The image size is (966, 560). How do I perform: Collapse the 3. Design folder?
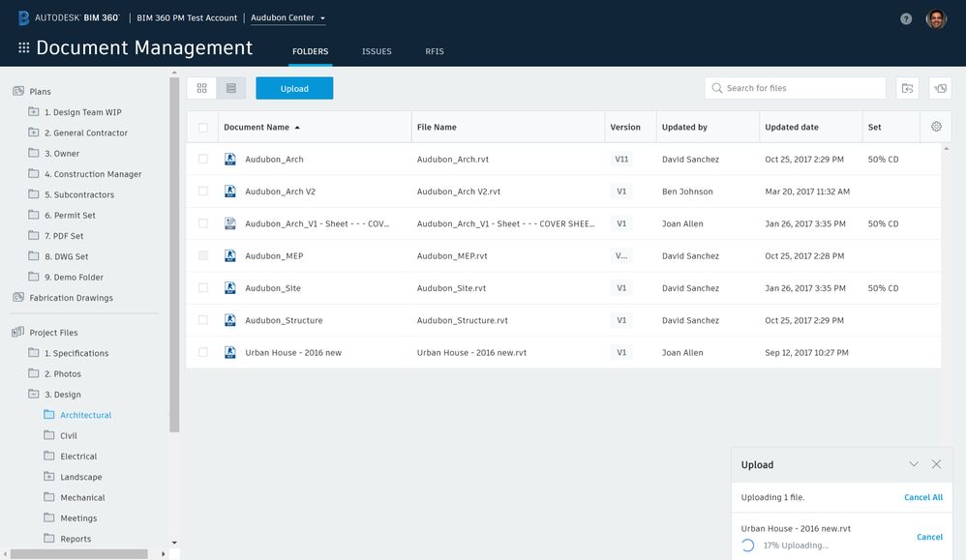click(34, 394)
